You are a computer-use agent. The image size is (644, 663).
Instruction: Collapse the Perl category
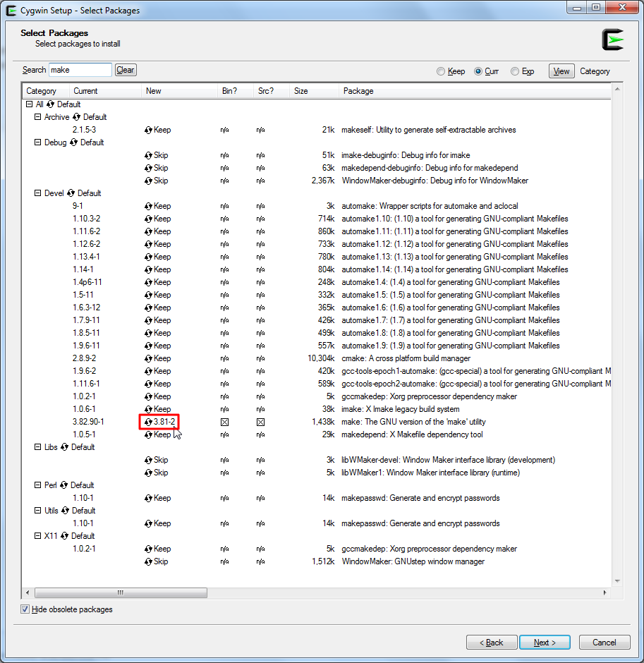coord(37,485)
